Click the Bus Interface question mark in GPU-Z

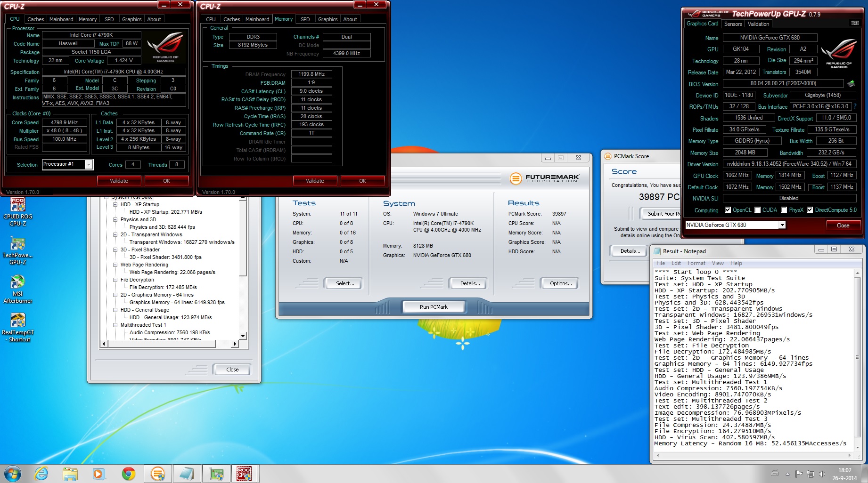point(855,106)
